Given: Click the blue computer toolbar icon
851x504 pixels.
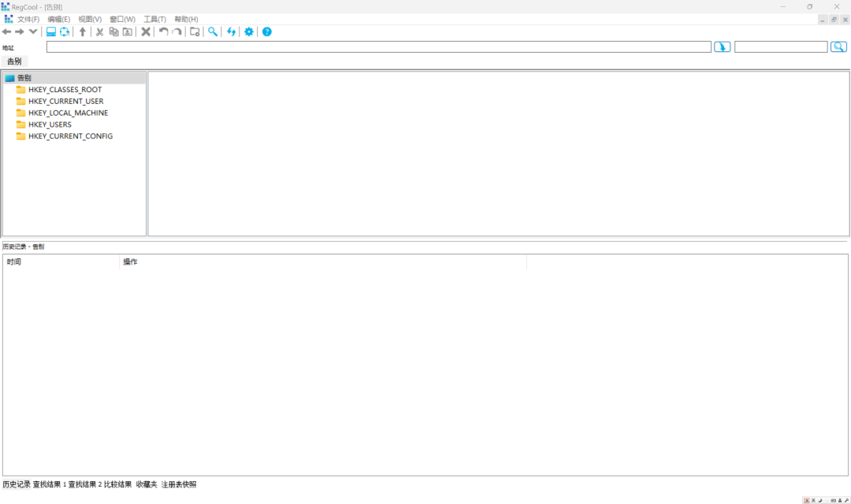Looking at the screenshot, I should click(x=51, y=32).
